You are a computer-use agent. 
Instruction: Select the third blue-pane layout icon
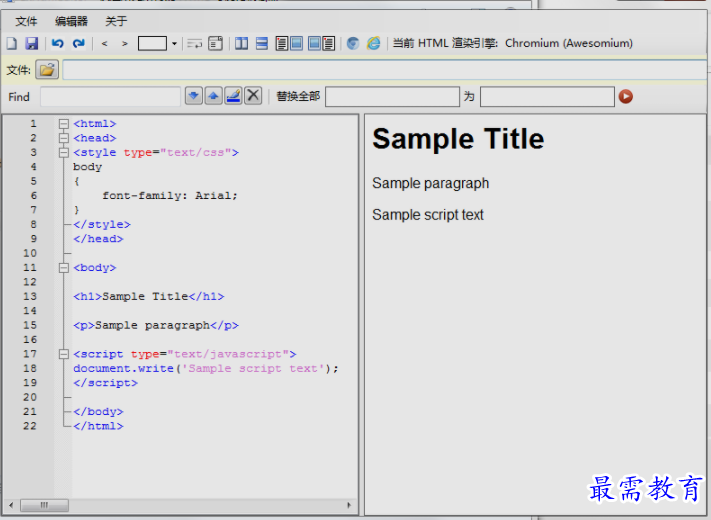coord(314,44)
